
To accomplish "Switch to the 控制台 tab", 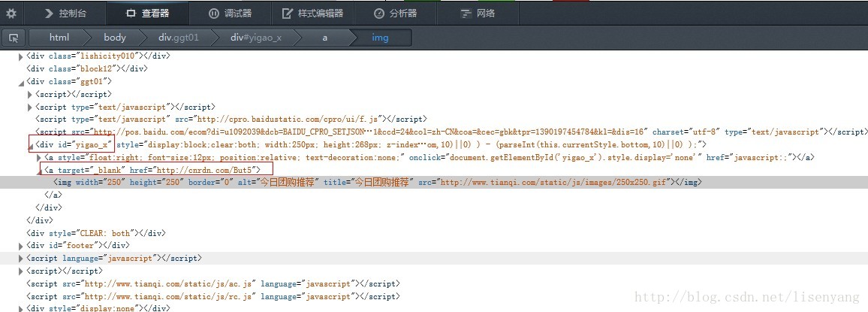I will 66,13.
